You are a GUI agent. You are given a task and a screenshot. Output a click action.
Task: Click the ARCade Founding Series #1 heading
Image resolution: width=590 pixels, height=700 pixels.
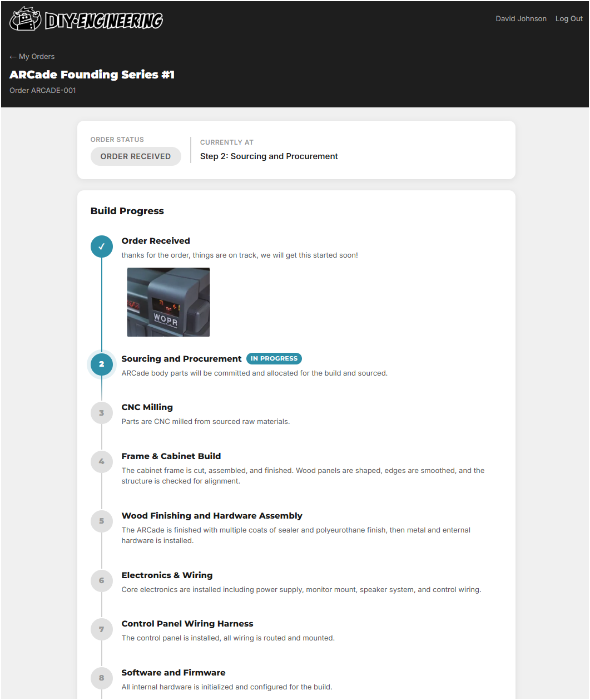pyautogui.click(x=92, y=75)
